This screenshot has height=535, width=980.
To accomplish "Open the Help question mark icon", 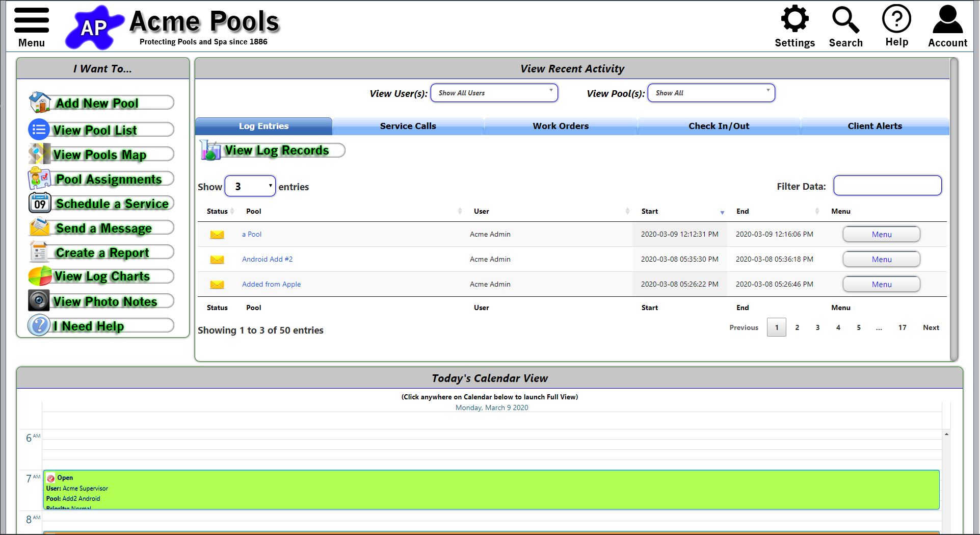I will [896, 19].
